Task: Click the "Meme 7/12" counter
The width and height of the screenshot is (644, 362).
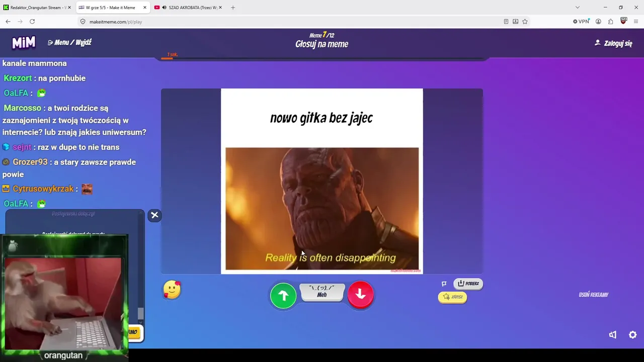Action: click(x=322, y=35)
